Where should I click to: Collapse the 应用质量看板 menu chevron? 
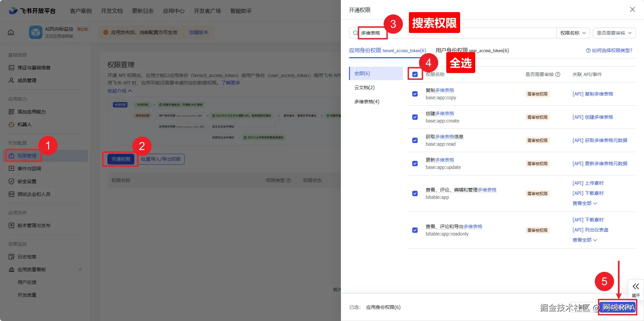pos(80,270)
